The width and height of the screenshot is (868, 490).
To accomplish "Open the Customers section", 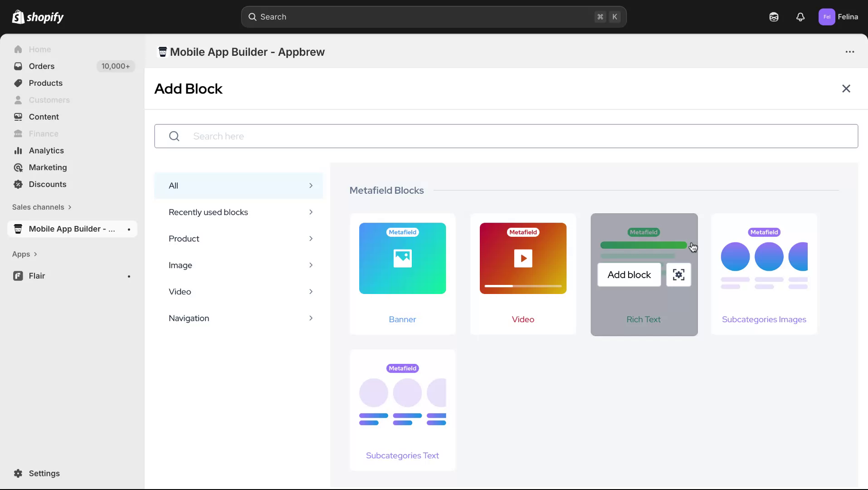I will pyautogui.click(x=49, y=100).
